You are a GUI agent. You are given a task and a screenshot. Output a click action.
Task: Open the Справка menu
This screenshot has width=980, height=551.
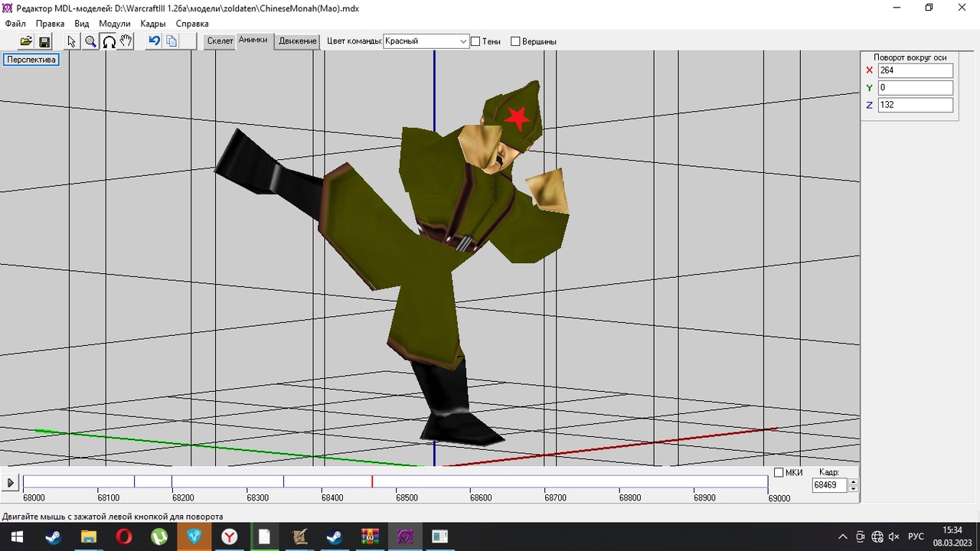tap(192, 24)
